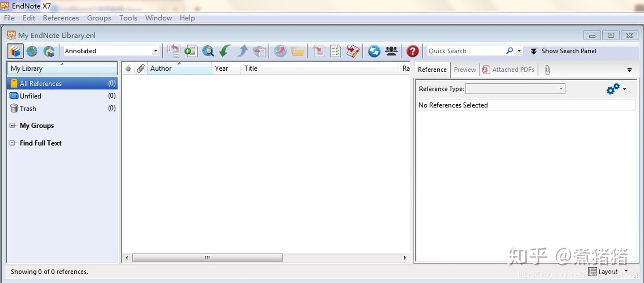Click My Library header

(62, 69)
